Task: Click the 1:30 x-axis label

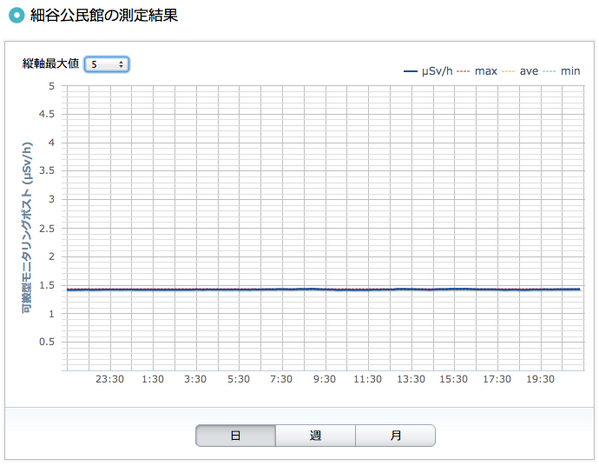Action: pyautogui.click(x=153, y=379)
